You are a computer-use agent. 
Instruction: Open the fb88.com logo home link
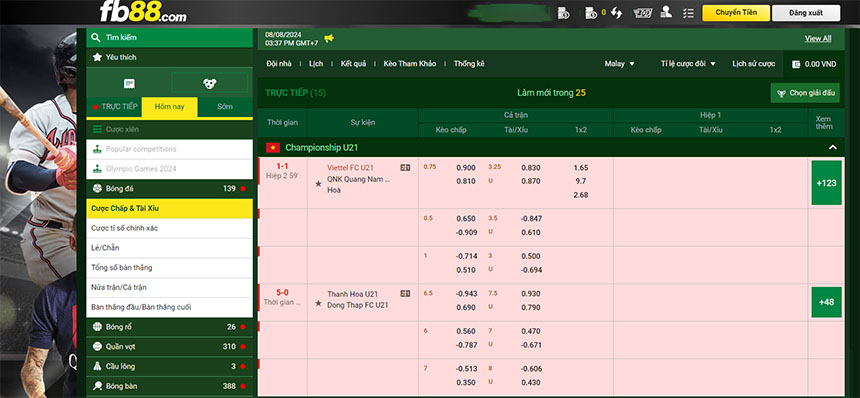[143, 12]
